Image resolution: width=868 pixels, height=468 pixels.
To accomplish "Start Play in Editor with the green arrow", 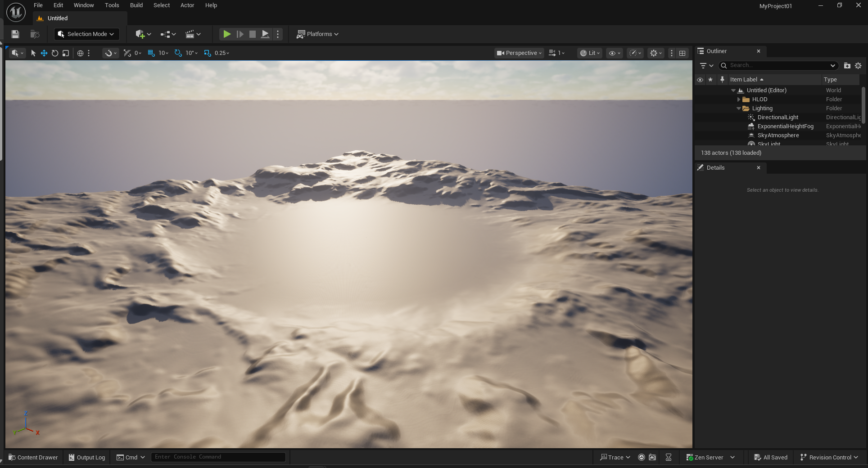I will point(227,34).
